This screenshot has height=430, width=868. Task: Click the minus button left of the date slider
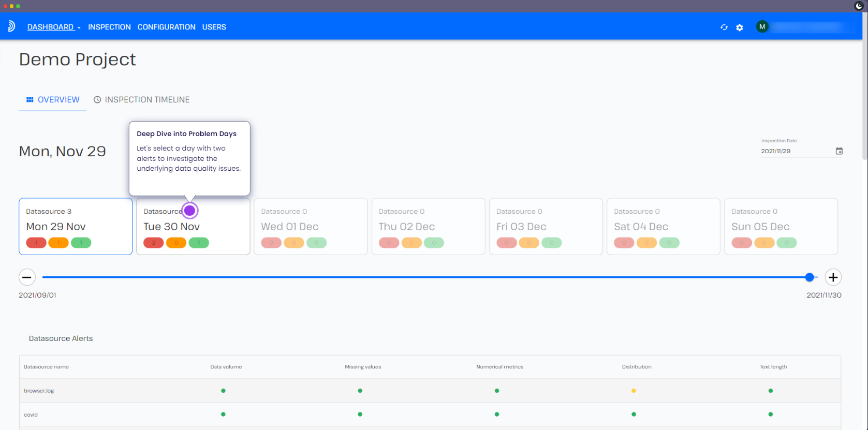pos(27,277)
